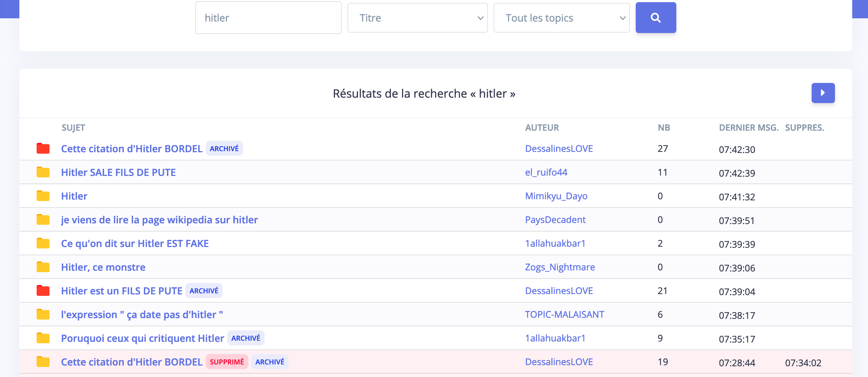Screen dimensions: 868x377
Task: View 1allahuakbar1 on Poruquoi row
Action: (x=555, y=338)
